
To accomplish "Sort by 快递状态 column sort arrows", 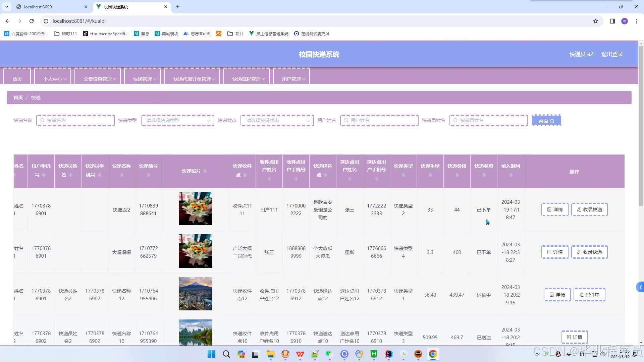I will (x=484, y=175).
